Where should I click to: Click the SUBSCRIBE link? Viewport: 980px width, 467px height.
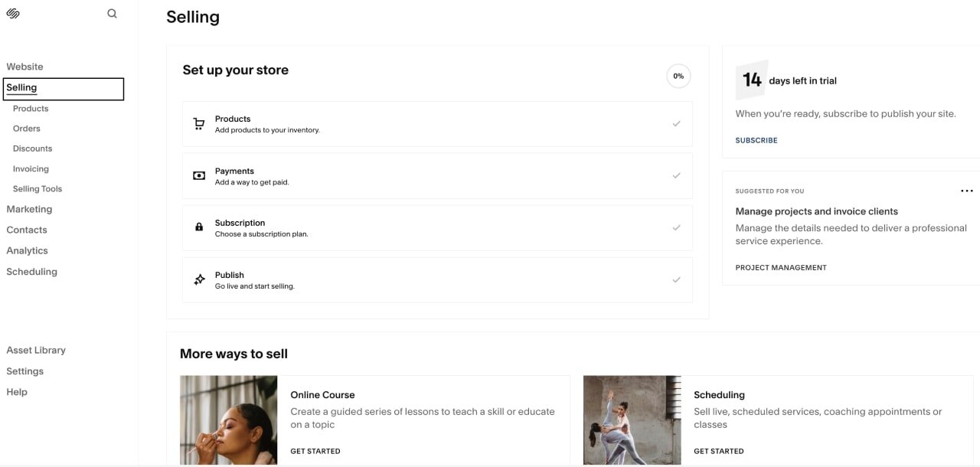point(756,141)
